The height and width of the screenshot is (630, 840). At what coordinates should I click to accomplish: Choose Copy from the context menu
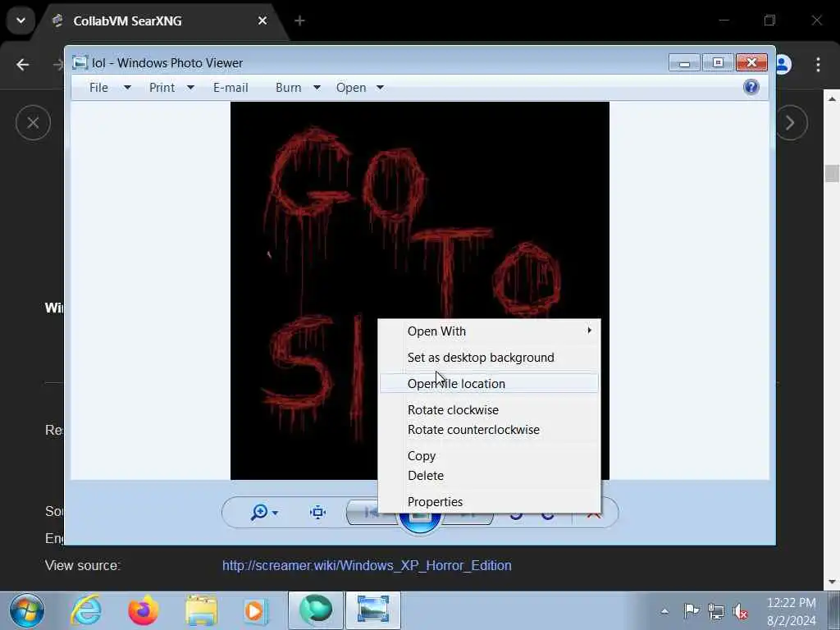489,456
